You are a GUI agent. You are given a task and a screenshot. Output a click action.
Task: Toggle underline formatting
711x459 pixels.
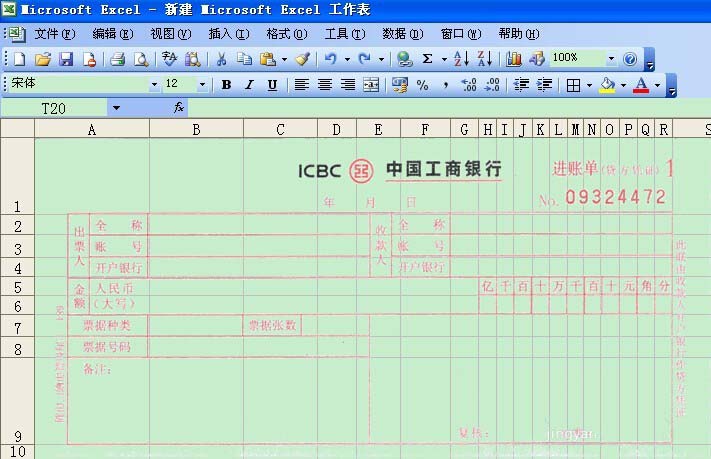272,85
